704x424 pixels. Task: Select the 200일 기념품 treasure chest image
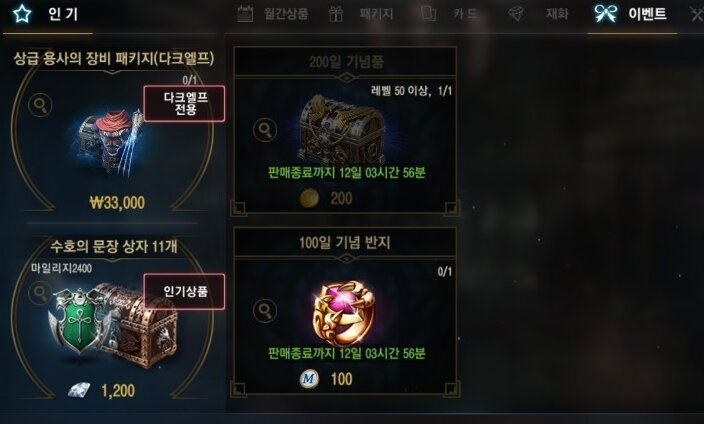coord(342,129)
